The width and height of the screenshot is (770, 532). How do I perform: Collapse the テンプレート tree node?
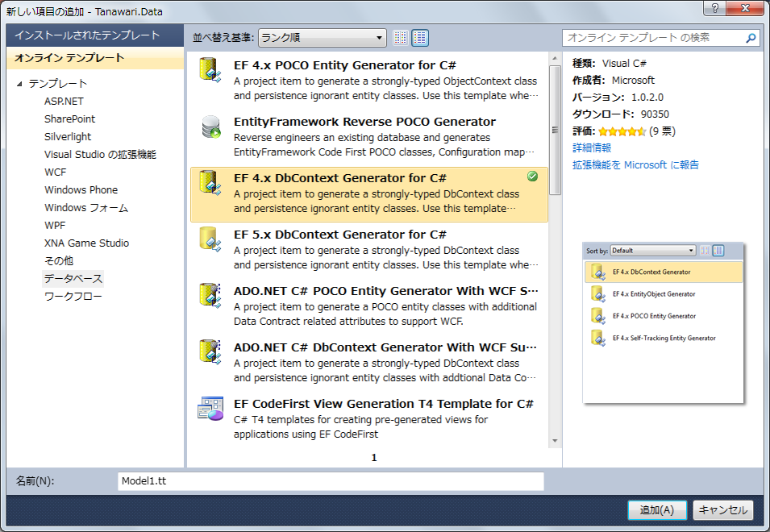coord(19,84)
